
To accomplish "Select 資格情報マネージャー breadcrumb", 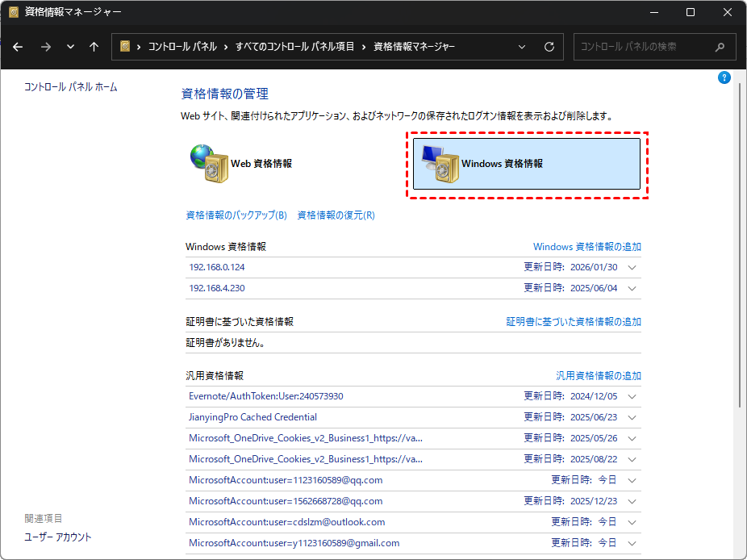I will [x=414, y=47].
